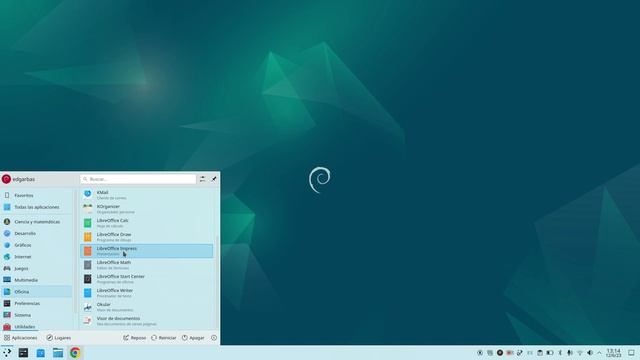Screen dimensions: 640x360
Task: Open LibreOffice Writer
Action: pyautogui.click(x=147, y=293)
